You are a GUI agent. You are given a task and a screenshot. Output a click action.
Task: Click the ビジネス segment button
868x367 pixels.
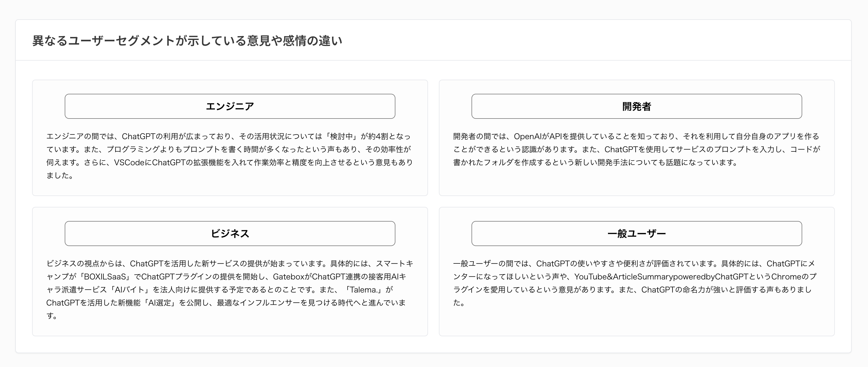(230, 233)
